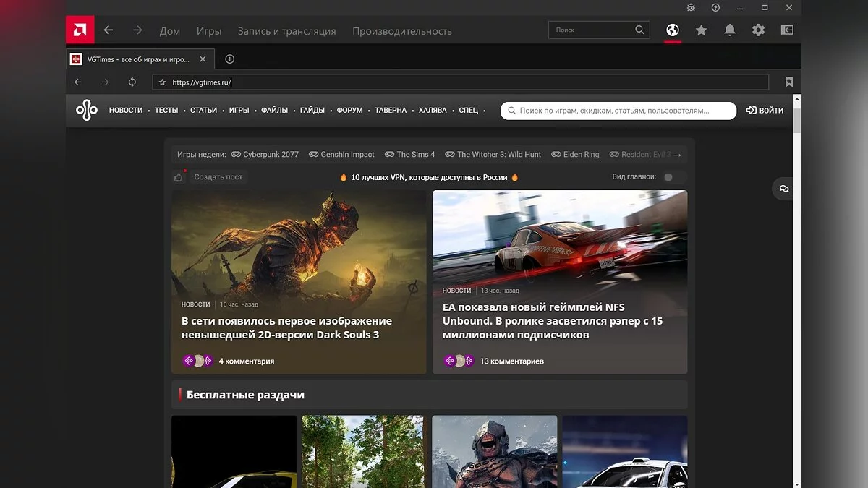Click the Войти login button

[x=765, y=111]
